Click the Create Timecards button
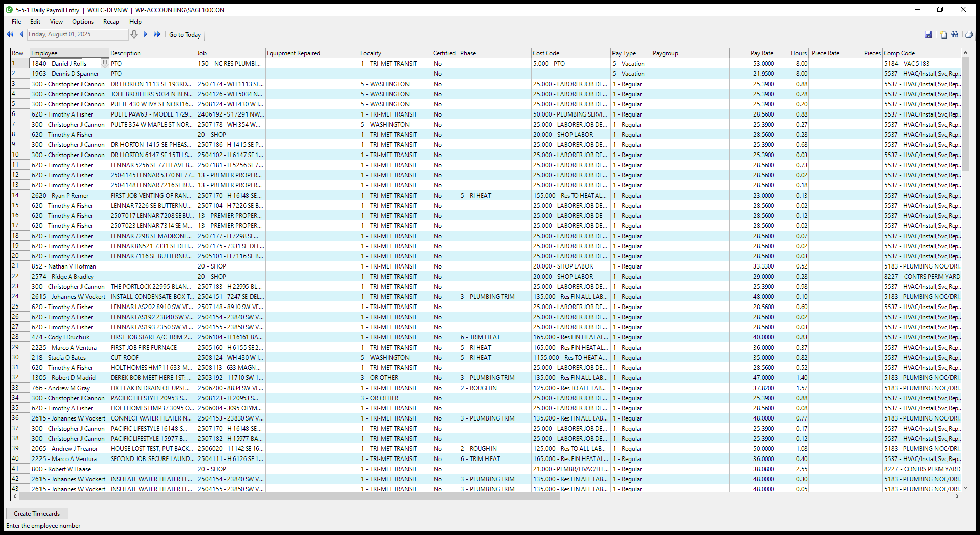Screen dimensions: 980x535 point(37,513)
